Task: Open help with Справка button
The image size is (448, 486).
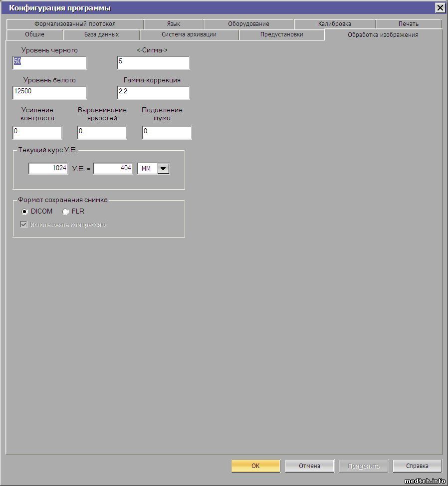Action: click(x=417, y=466)
